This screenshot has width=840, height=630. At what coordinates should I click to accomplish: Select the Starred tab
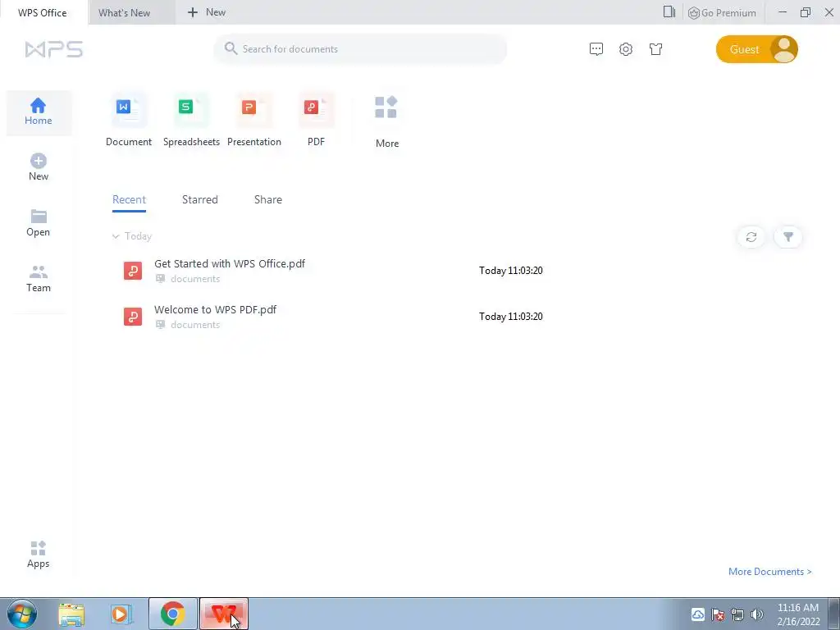pos(200,200)
